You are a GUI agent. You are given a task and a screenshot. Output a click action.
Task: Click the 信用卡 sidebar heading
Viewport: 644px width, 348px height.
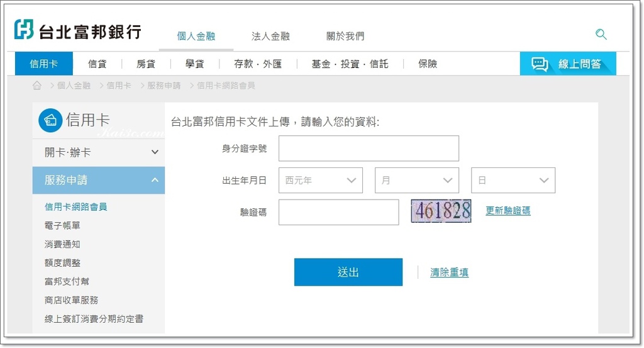(87, 120)
